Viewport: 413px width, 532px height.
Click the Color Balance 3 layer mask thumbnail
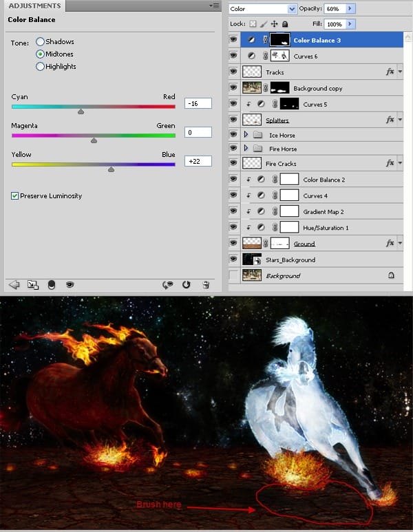[x=280, y=40]
